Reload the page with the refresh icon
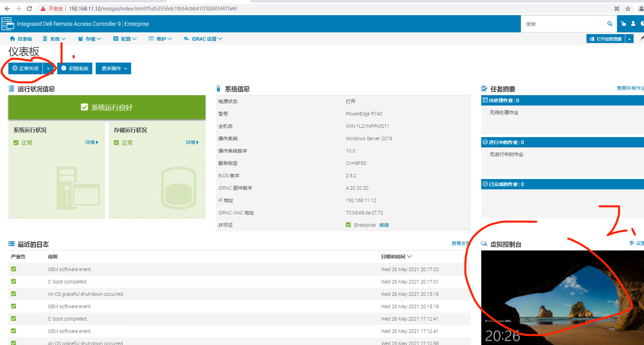The width and height of the screenshot is (644, 345). [29, 9]
